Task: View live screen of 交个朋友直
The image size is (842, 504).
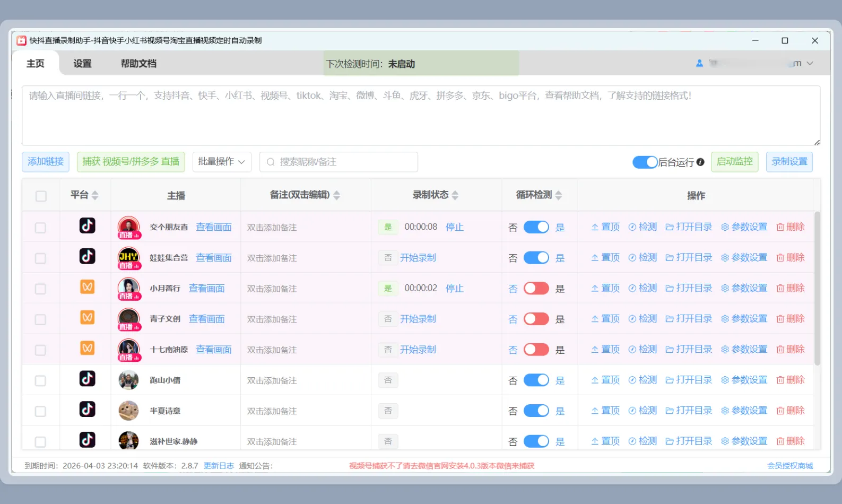Action: (x=214, y=227)
